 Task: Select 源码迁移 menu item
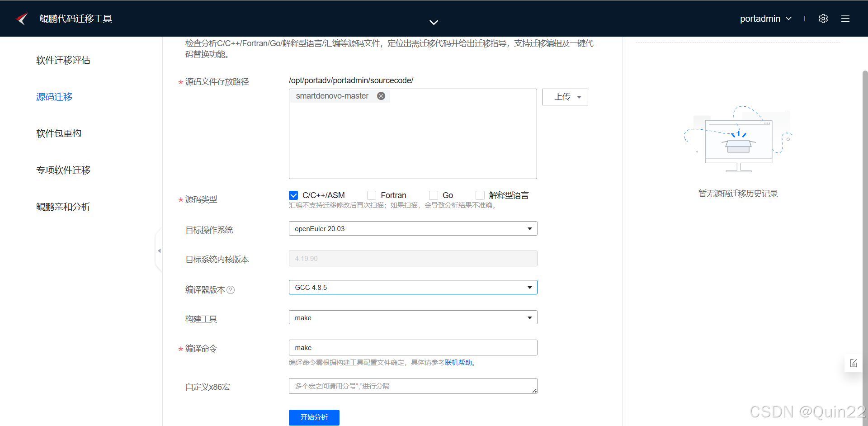[54, 97]
